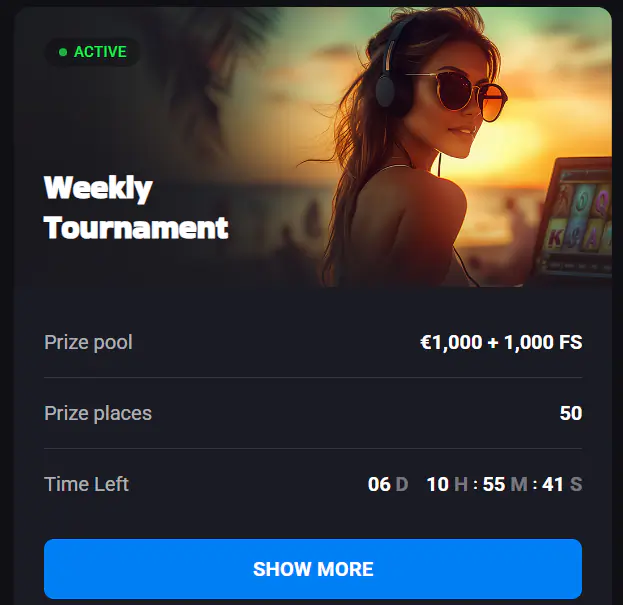Viewport: 623px width, 605px height.
Task: Open the Weekly Tournament title
Action: tap(136, 207)
